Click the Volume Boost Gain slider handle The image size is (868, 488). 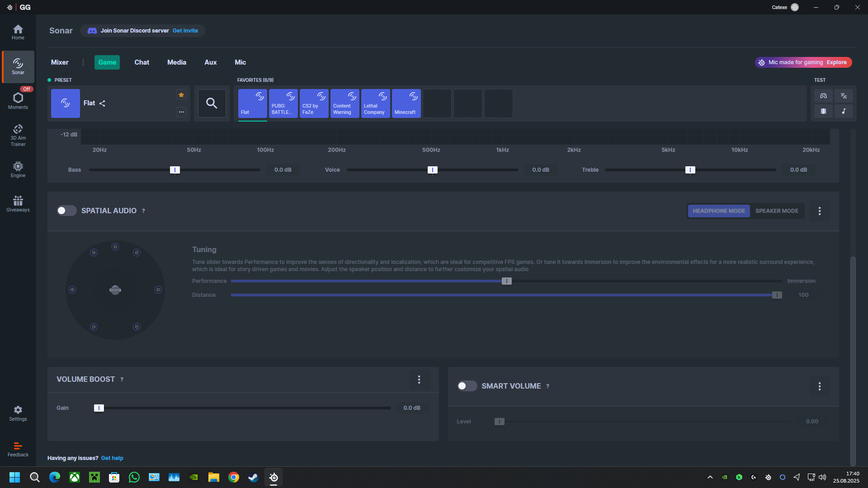click(99, 408)
